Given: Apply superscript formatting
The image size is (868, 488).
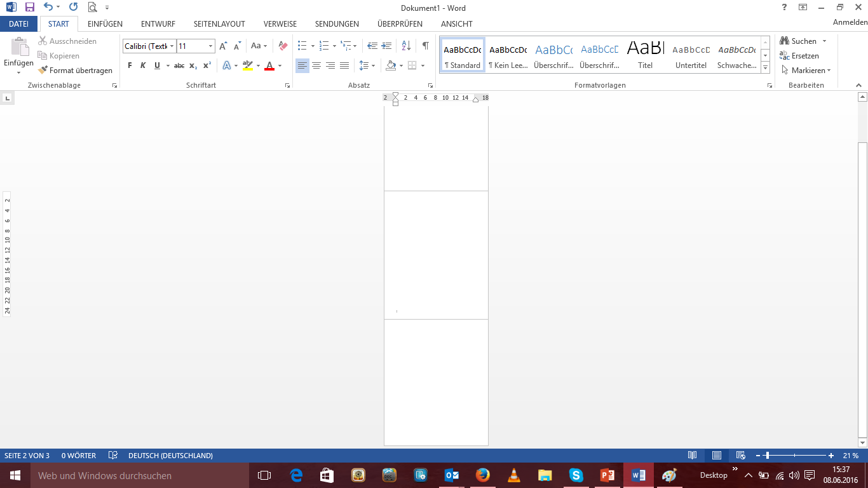Looking at the screenshot, I should [x=207, y=65].
